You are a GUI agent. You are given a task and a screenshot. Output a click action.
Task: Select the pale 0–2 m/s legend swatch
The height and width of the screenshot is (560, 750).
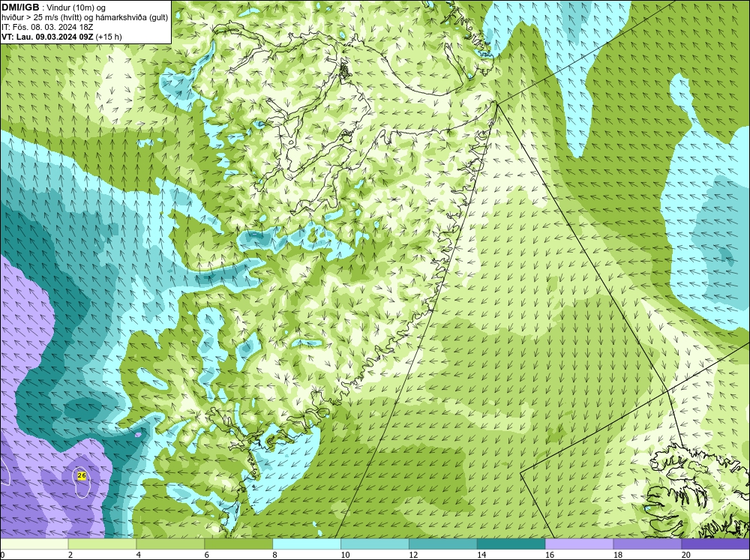coord(34,544)
